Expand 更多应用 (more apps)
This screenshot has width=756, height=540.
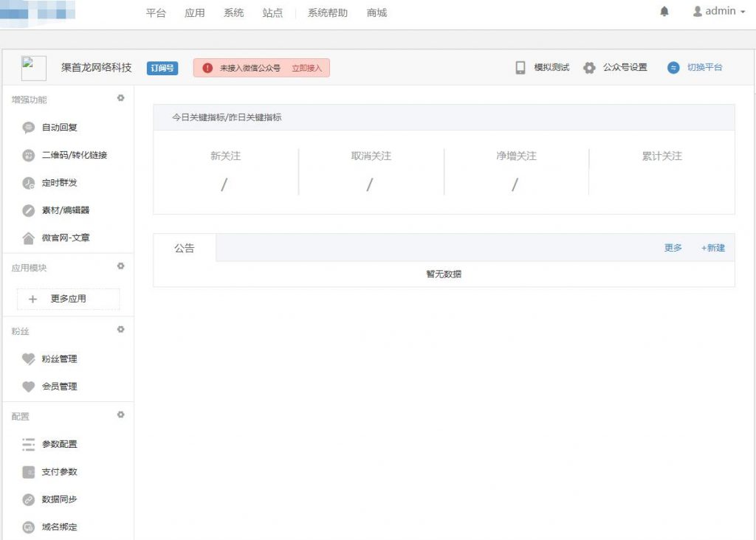(x=67, y=299)
